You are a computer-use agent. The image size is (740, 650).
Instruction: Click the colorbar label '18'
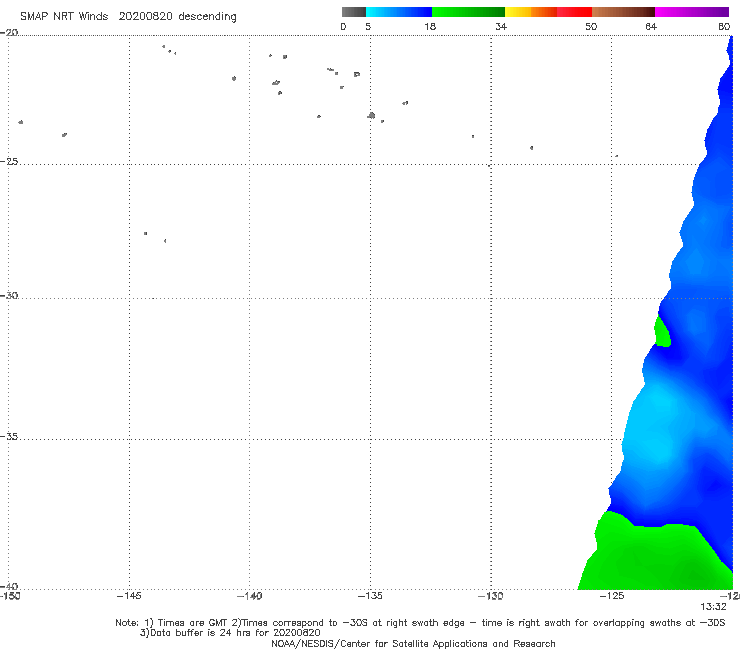coord(430,27)
